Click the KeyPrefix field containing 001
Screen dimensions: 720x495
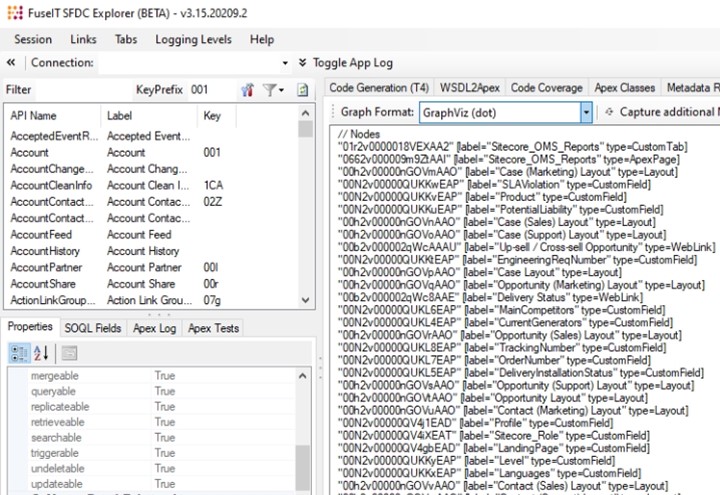(x=211, y=90)
